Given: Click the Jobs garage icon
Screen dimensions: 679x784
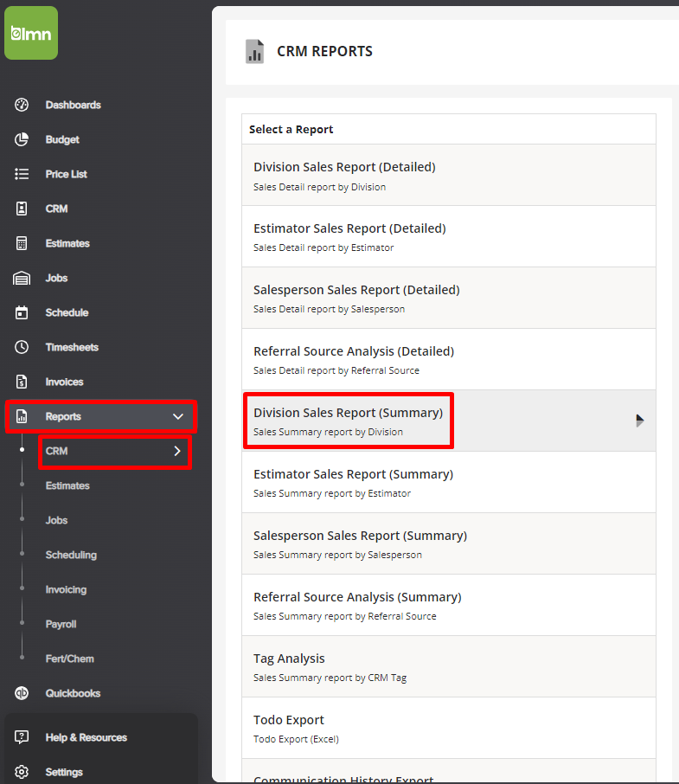Looking at the screenshot, I should tap(22, 278).
